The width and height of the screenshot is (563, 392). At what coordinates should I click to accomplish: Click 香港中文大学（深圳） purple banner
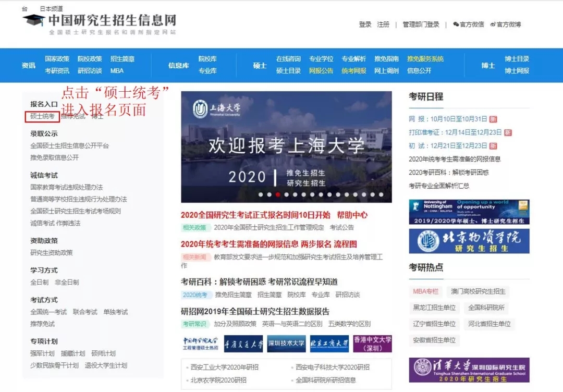(x=372, y=344)
